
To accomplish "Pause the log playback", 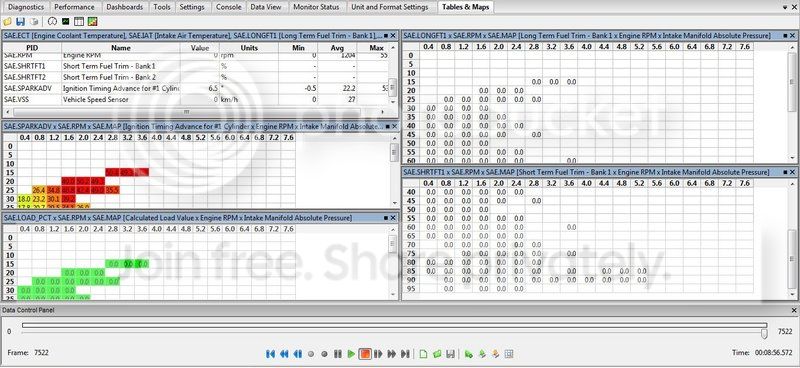I will [x=338, y=354].
